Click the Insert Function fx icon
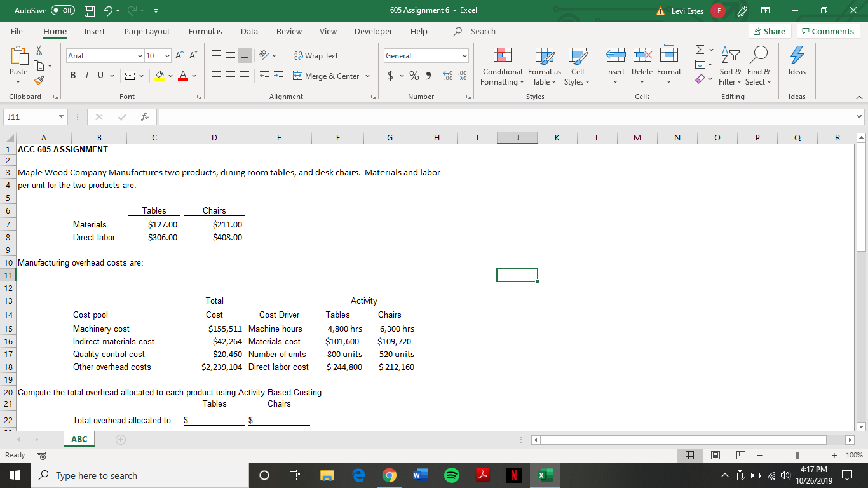This screenshot has width=868, height=488. (x=146, y=117)
